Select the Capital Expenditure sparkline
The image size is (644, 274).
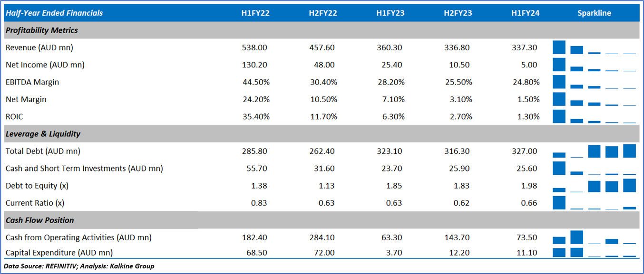click(x=594, y=252)
